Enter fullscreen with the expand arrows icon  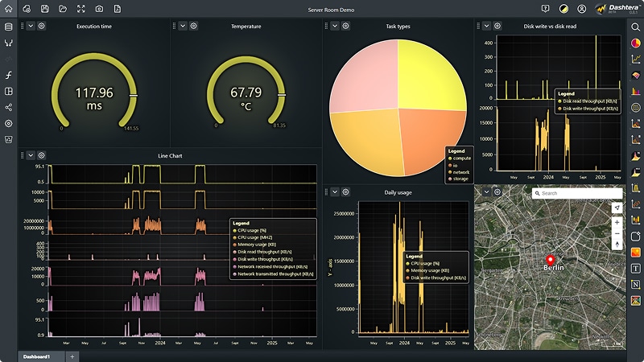click(81, 9)
